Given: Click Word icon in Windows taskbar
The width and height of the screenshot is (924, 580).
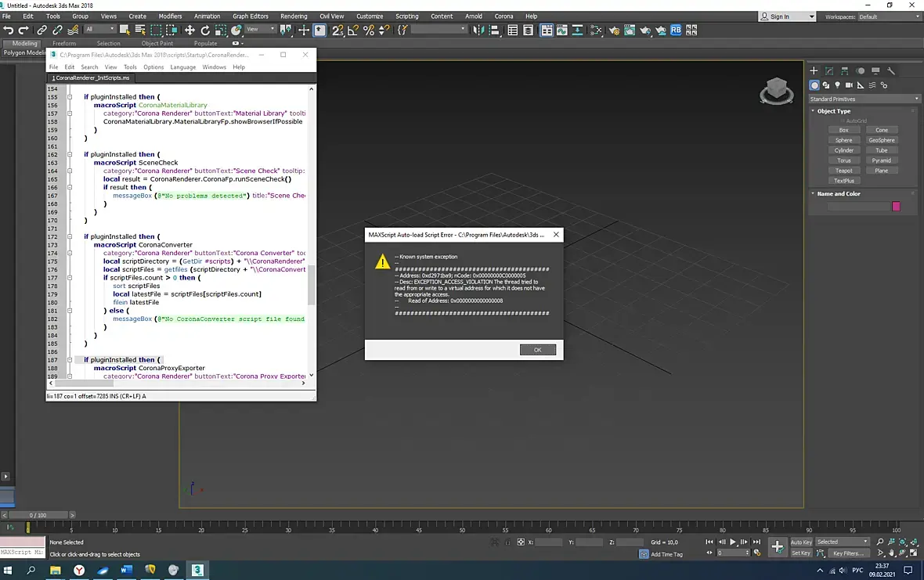Looking at the screenshot, I should click(127, 570).
